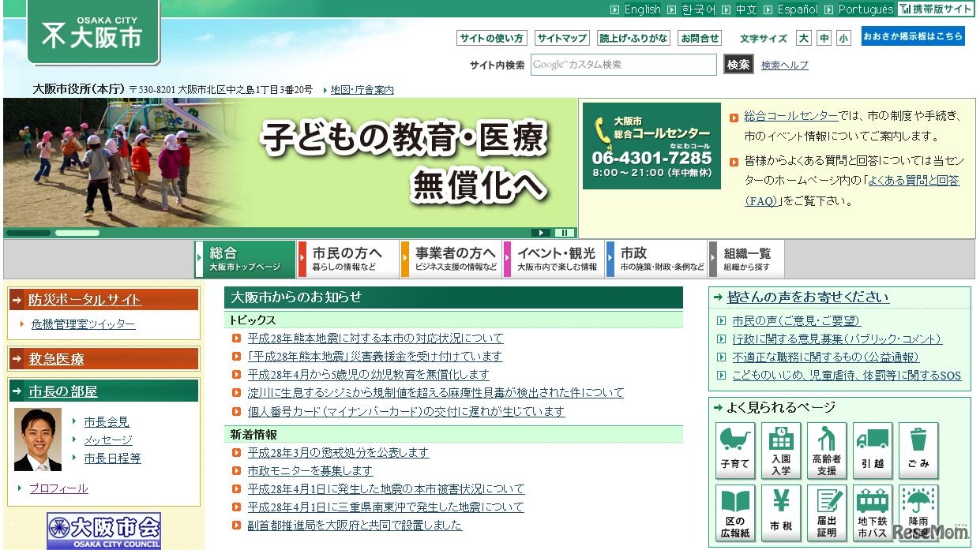This screenshot has width=980, height=550.
Task: Open 検索ヘルプ search help
Action: [785, 65]
